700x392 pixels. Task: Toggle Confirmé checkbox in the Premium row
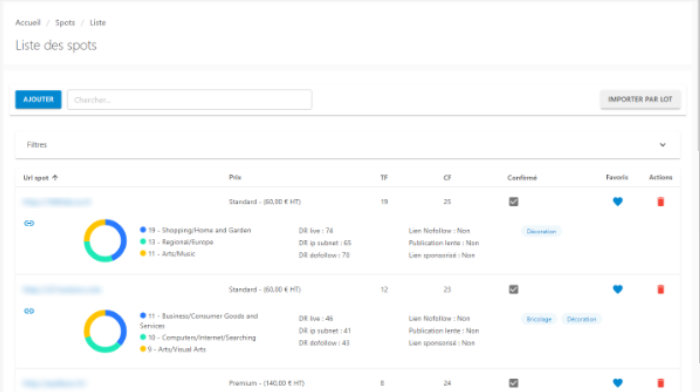pos(513,383)
